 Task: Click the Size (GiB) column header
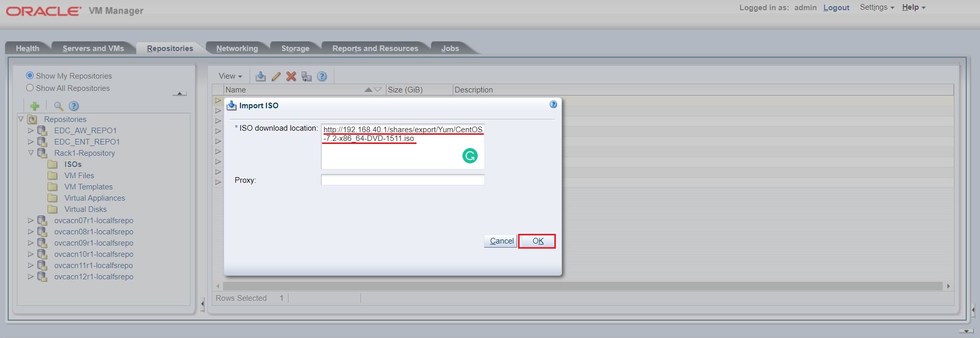click(x=419, y=90)
